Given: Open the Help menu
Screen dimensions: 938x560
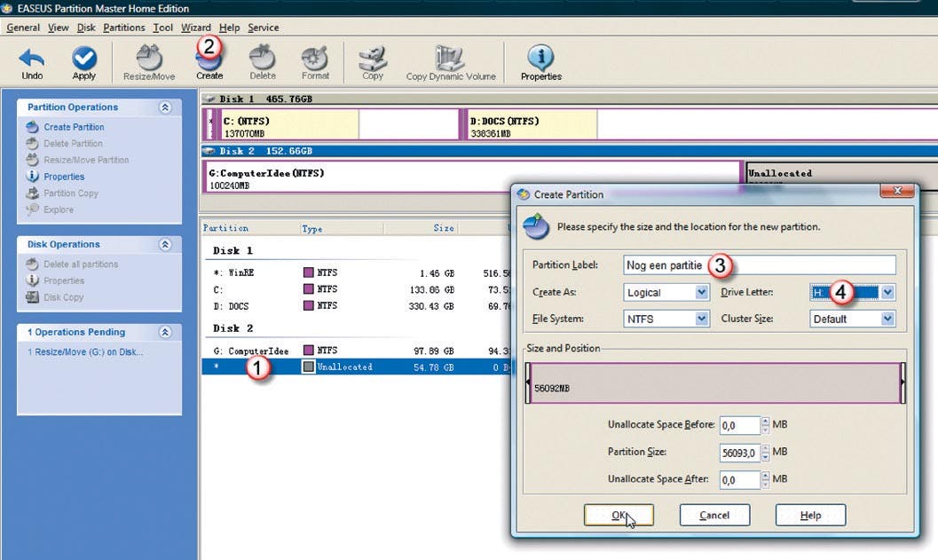Looking at the screenshot, I should 229,28.
